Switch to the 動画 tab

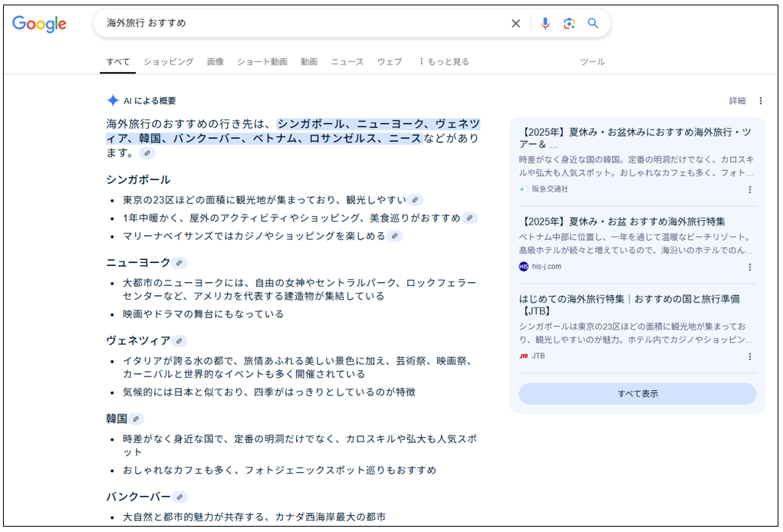pyautogui.click(x=309, y=62)
